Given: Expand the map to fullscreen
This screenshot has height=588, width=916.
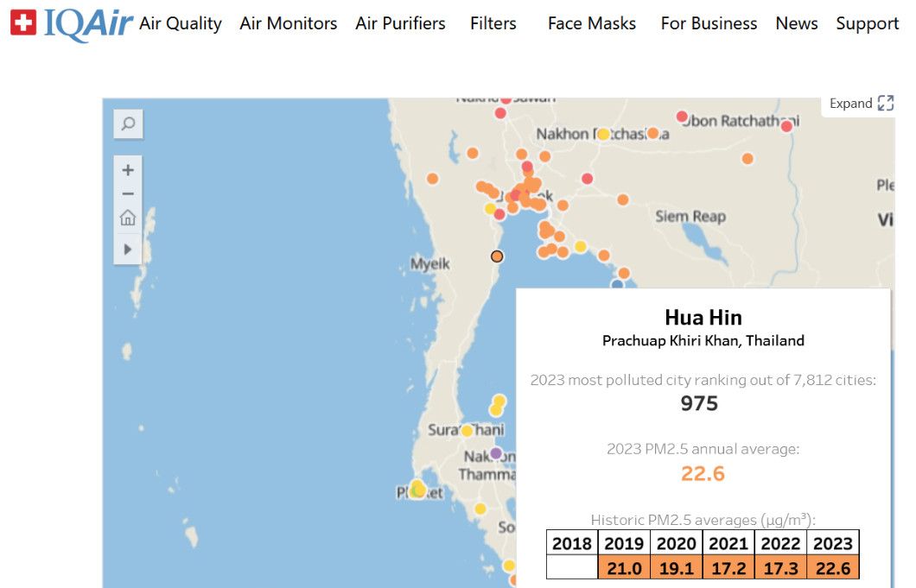Looking at the screenshot, I should (x=861, y=104).
